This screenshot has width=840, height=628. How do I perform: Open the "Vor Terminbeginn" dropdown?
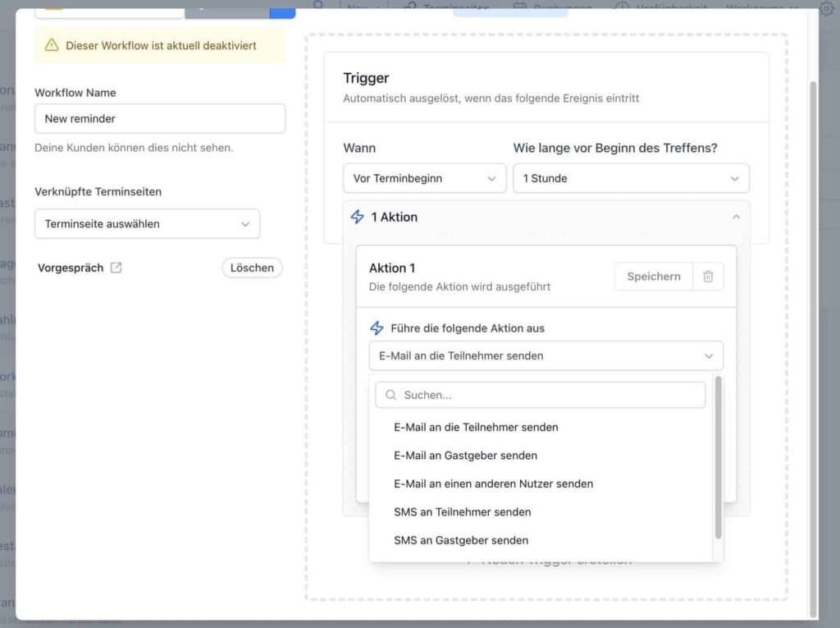pos(424,178)
